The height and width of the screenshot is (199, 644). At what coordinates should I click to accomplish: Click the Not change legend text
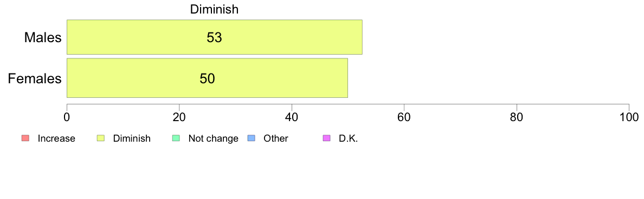[x=213, y=138]
